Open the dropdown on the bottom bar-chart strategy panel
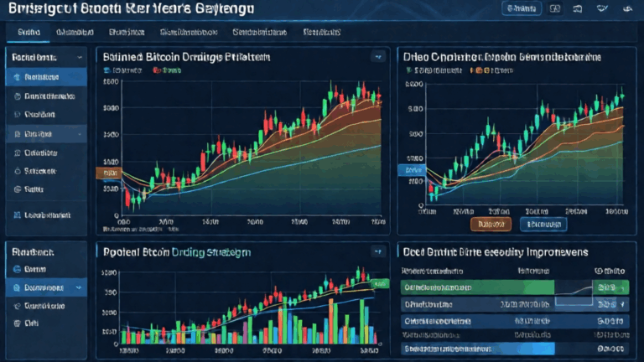 [x=377, y=251]
